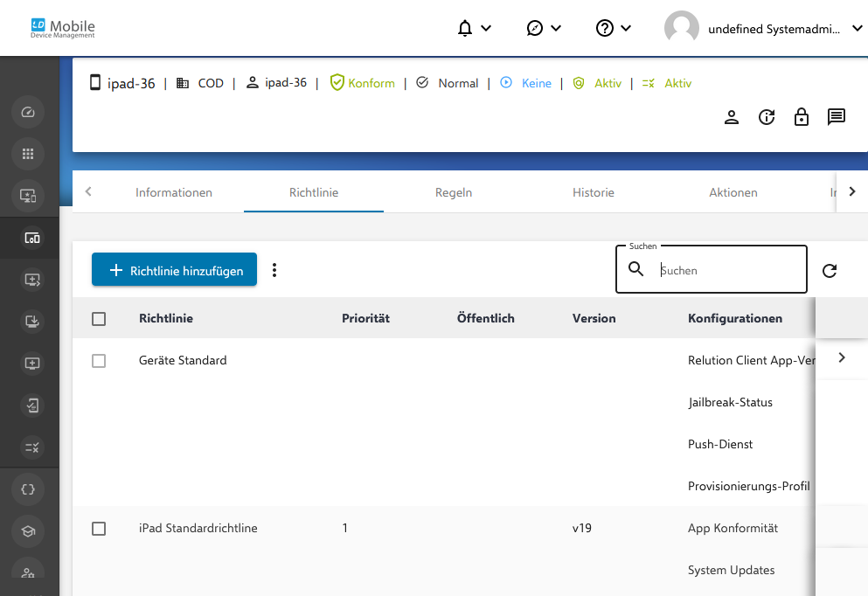Click the v19 version cell
Viewport: 868px width, 596px height.
pyautogui.click(x=582, y=528)
